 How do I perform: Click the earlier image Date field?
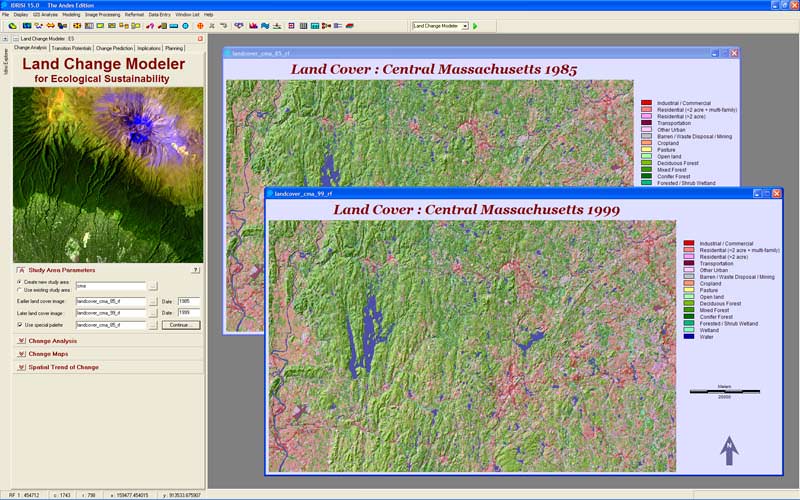(189, 302)
